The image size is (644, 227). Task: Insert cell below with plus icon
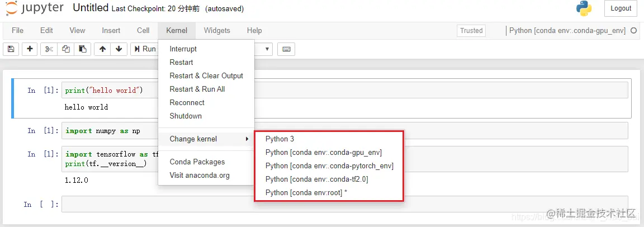point(30,49)
